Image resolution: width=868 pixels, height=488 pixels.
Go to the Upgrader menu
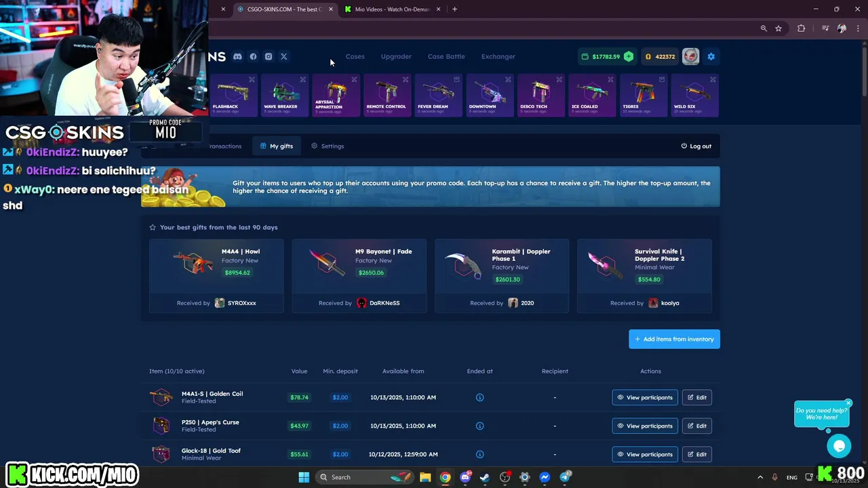(396, 57)
